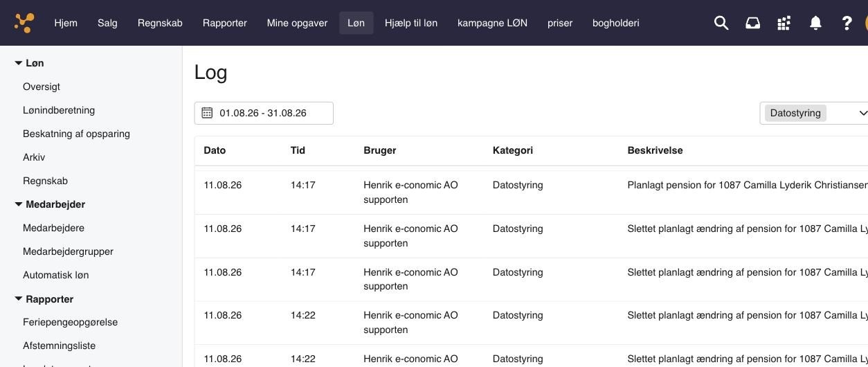
Task: Click the Tid column header
Action: 298,150
